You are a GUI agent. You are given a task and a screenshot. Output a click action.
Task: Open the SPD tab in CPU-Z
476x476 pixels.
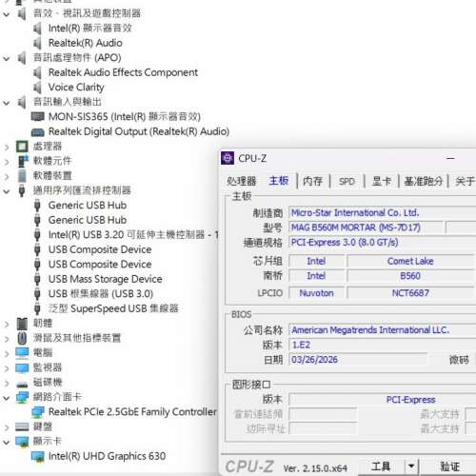coord(347,181)
